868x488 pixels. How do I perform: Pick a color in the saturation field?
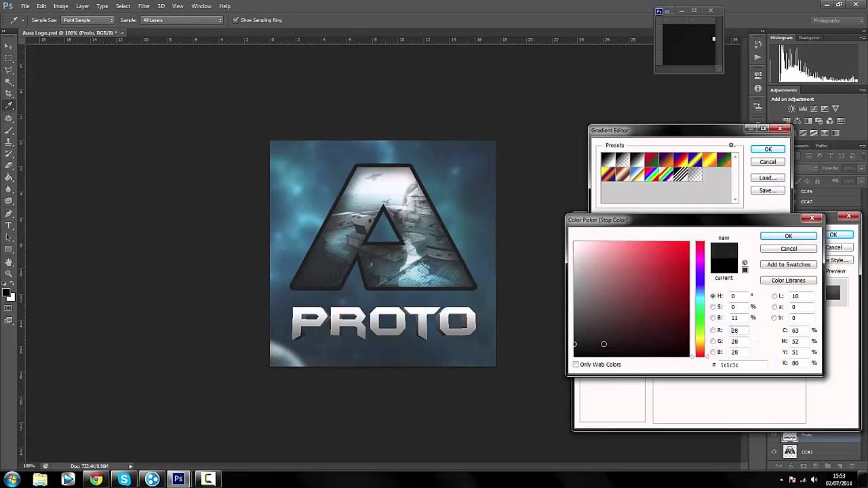coord(631,299)
